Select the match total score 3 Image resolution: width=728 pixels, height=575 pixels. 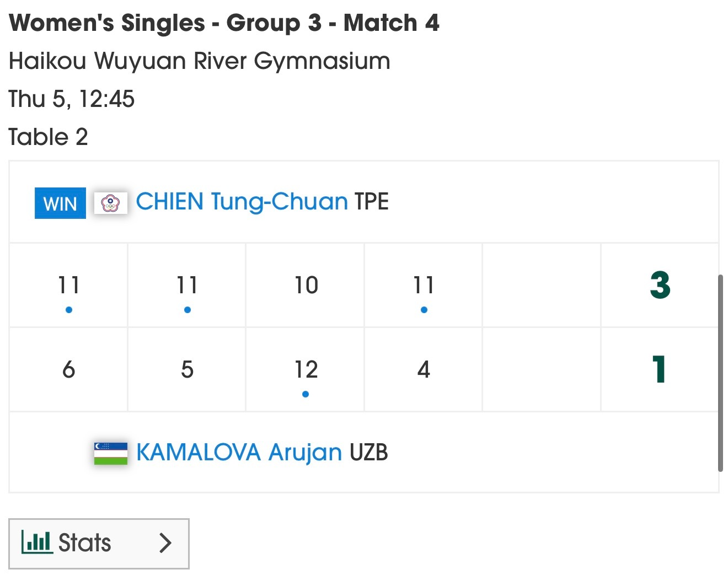pyautogui.click(x=660, y=285)
